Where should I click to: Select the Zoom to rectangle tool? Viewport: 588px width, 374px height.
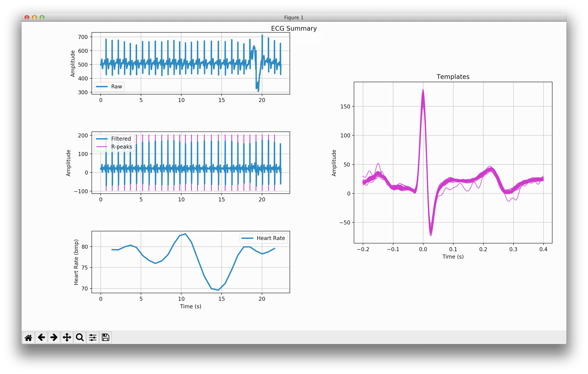80,337
